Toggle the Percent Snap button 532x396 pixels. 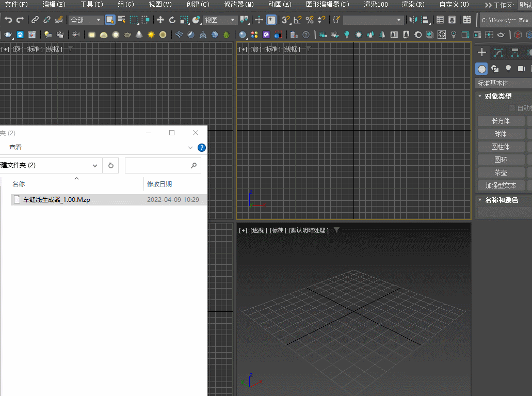[310, 20]
